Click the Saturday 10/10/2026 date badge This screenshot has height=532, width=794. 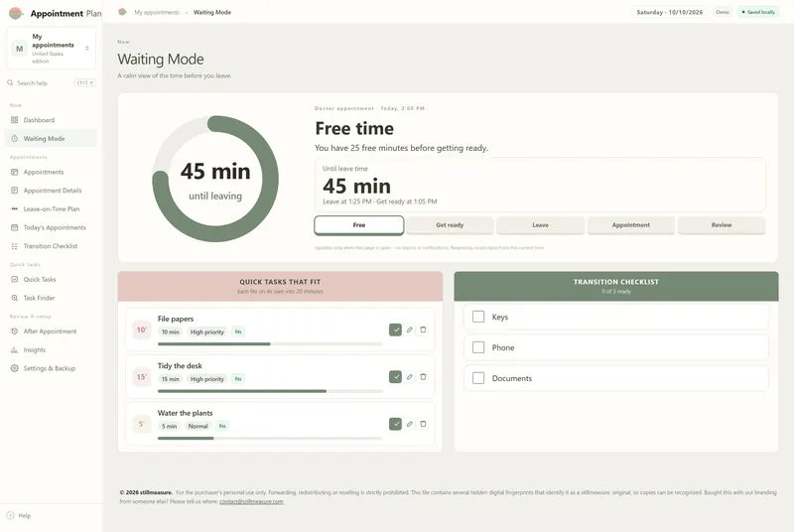pyautogui.click(x=669, y=12)
